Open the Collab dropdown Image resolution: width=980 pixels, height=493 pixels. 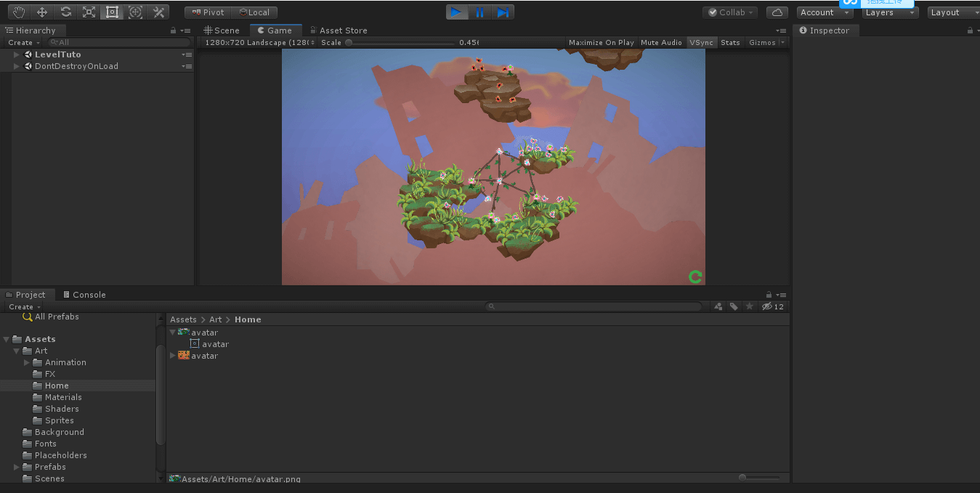click(731, 12)
